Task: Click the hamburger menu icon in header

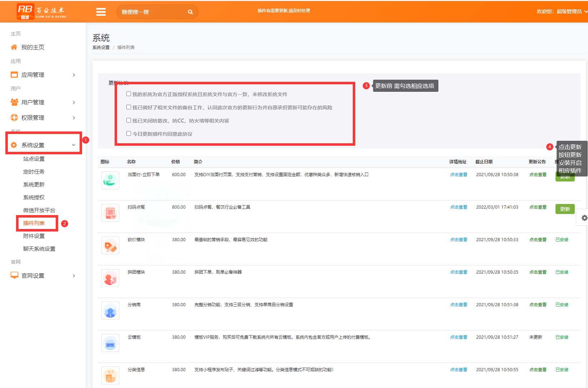Action: pyautogui.click(x=101, y=12)
